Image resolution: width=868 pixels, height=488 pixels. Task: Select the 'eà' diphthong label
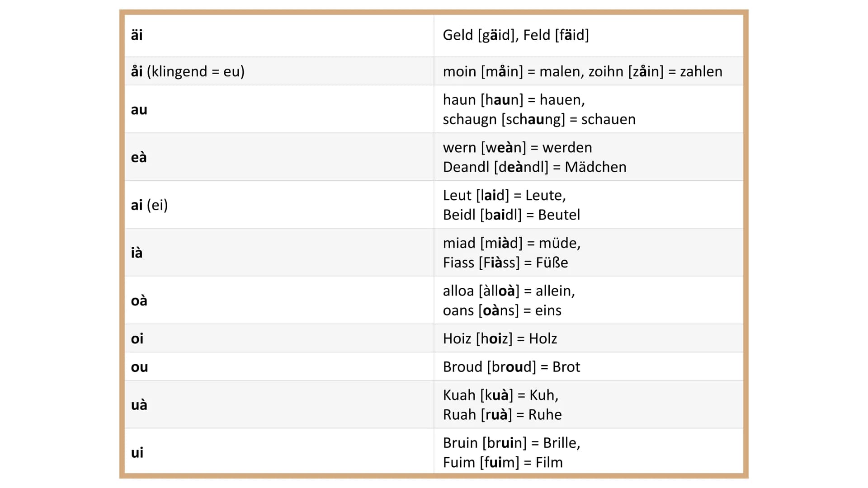(139, 157)
